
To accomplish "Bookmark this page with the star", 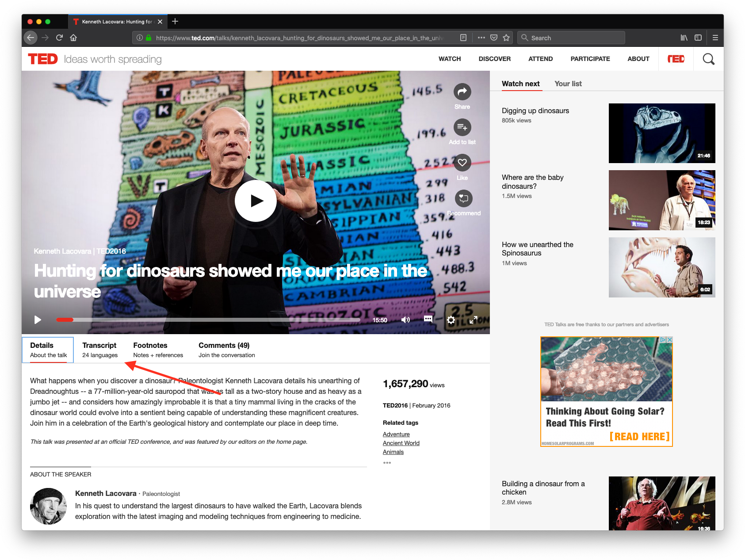I will click(x=506, y=38).
